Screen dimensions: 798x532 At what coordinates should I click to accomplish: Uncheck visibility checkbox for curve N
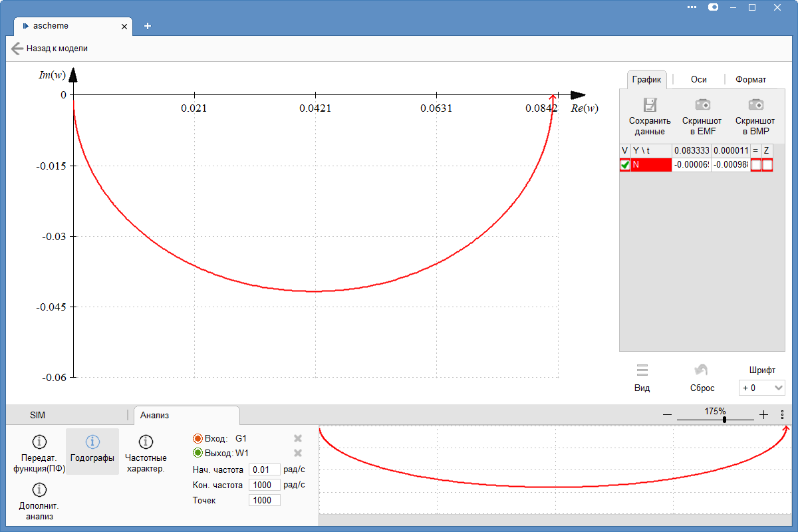[625, 165]
